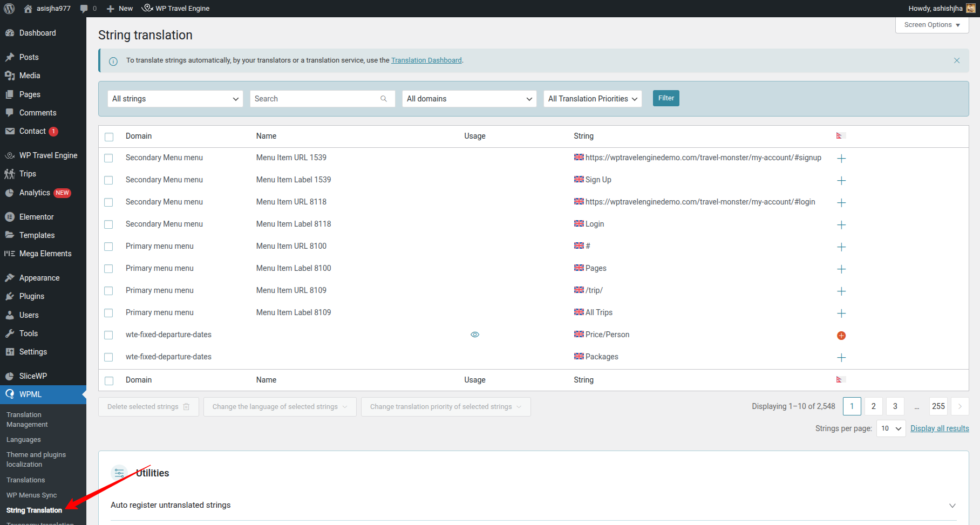Open the Screen Options panel
This screenshot has height=525, width=980.
[931, 24]
